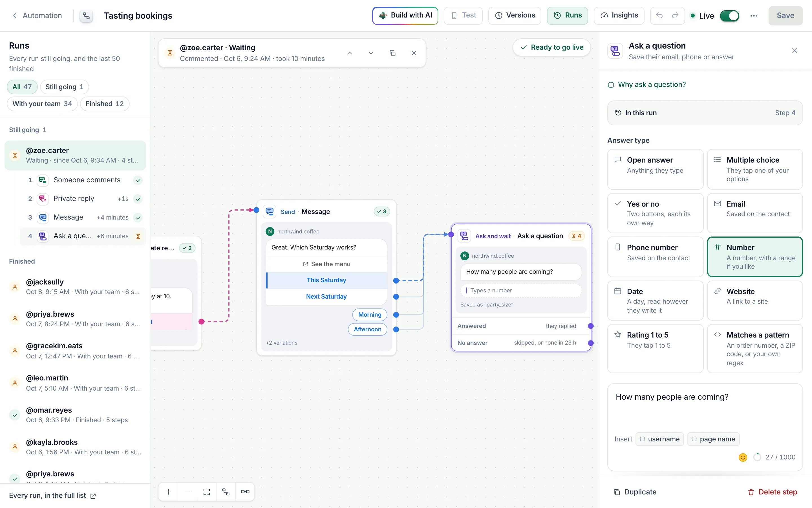Filter runs by Still going
Screen dimensions: 812x508
64,87
